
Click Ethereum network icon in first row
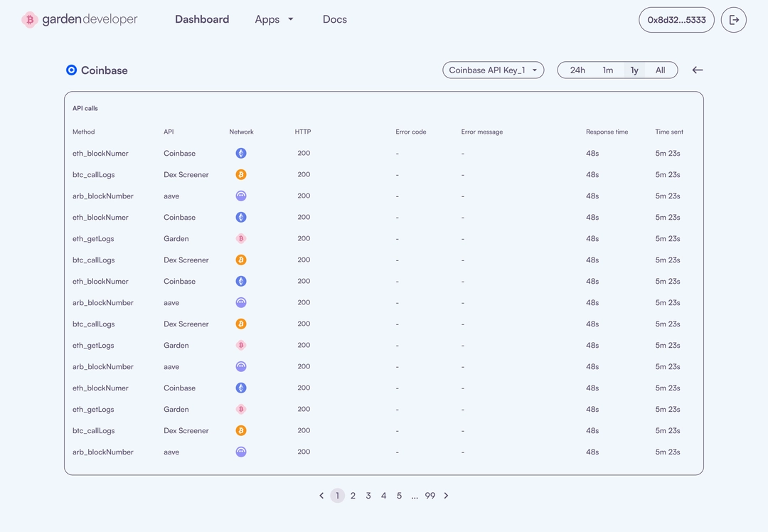coord(241,154)
